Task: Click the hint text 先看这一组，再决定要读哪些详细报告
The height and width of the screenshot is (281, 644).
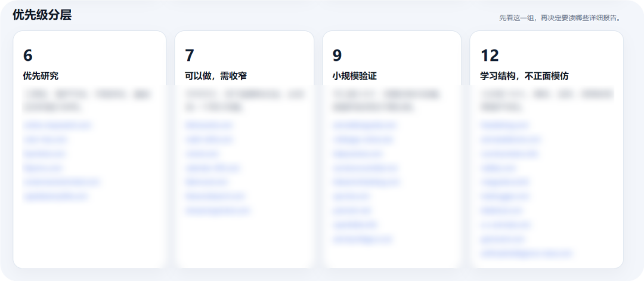Action: point(560,18)
